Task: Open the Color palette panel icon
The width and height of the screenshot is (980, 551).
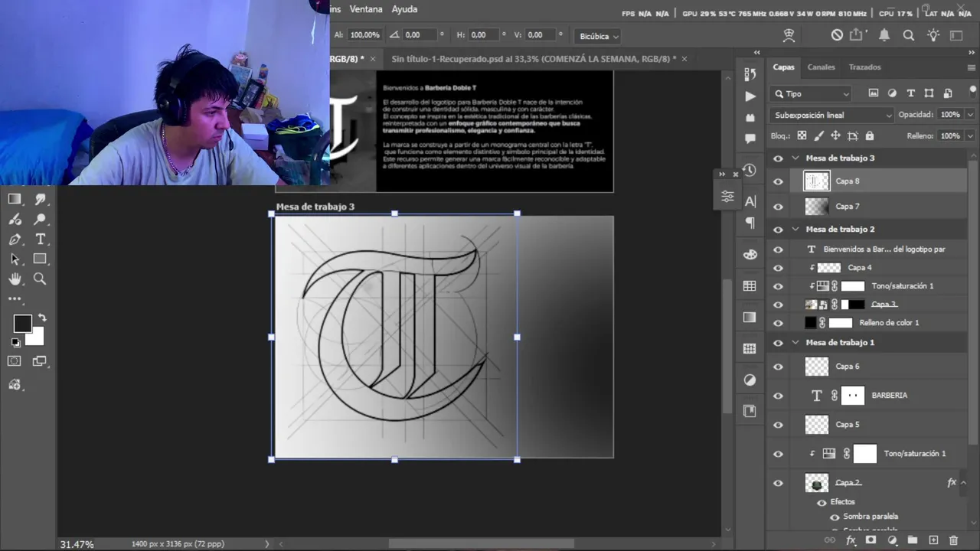Action: pyautogui.click(x=750, y=254)
